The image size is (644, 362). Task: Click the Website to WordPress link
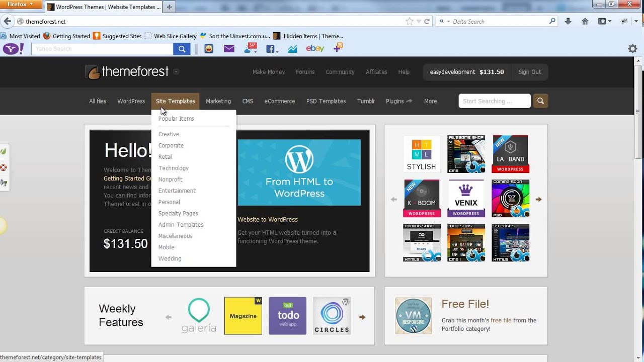tap(268, 219)
